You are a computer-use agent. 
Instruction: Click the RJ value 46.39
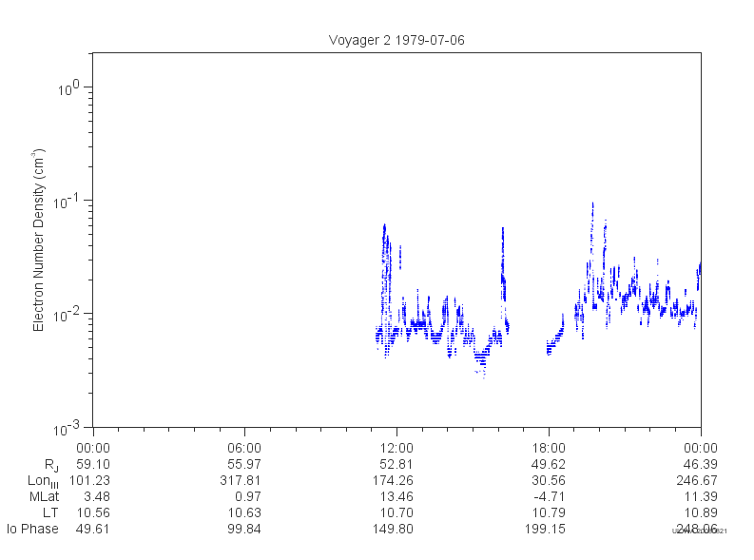701,464
